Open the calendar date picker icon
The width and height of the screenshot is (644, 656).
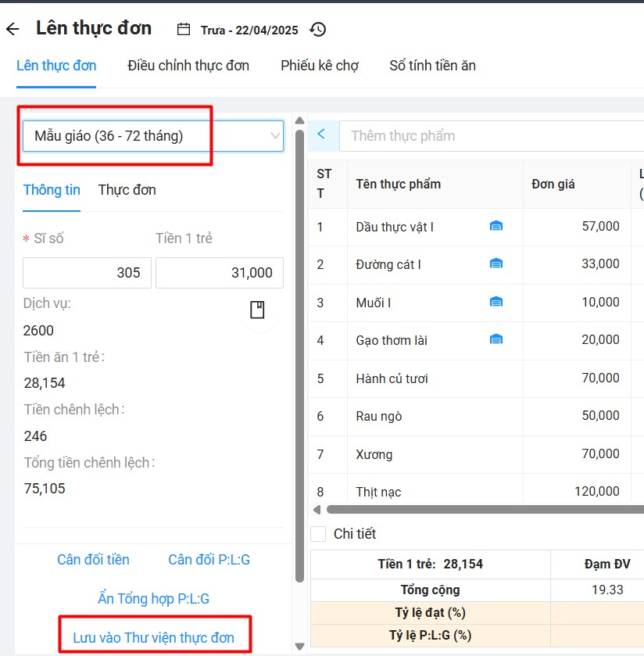coord(184,30)
